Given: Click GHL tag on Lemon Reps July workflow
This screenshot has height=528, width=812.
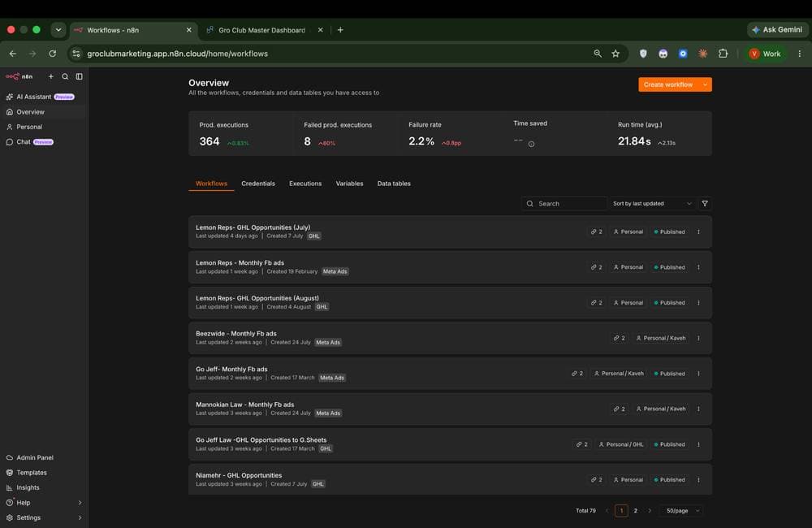Looking at the screenshot, I should (x=313, y=236).
